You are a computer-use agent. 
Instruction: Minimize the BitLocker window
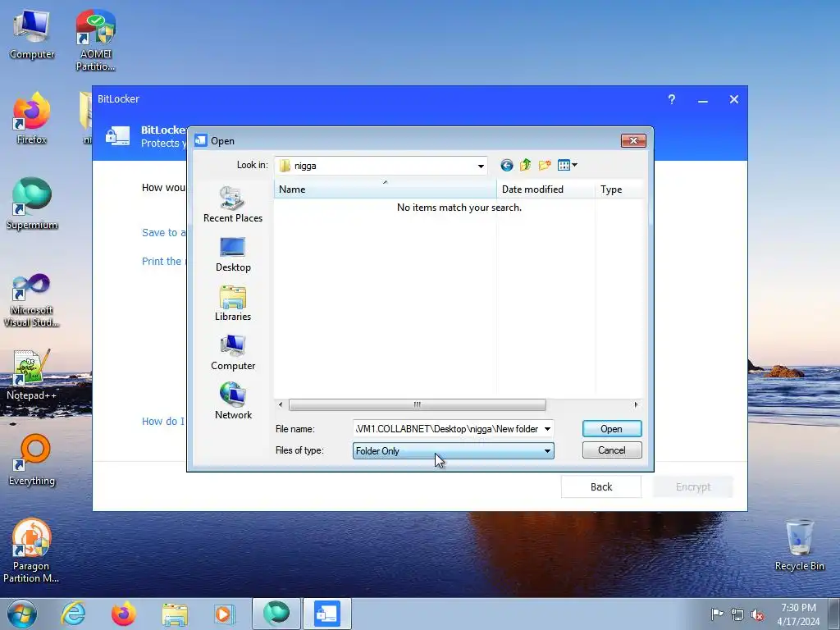[x=703, y=99]
